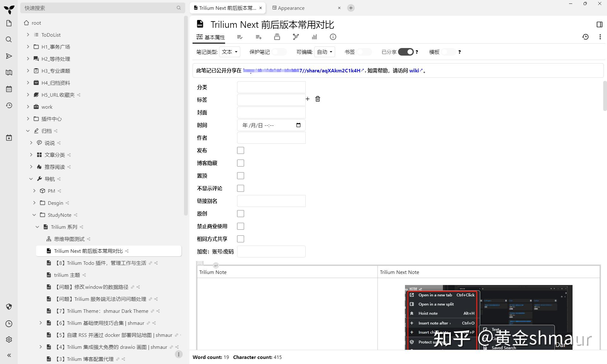Open the owned attributes list icon in the ribbon
This screenshot has width=607, height=364.
pyautogui.click(x=240, y=37)
